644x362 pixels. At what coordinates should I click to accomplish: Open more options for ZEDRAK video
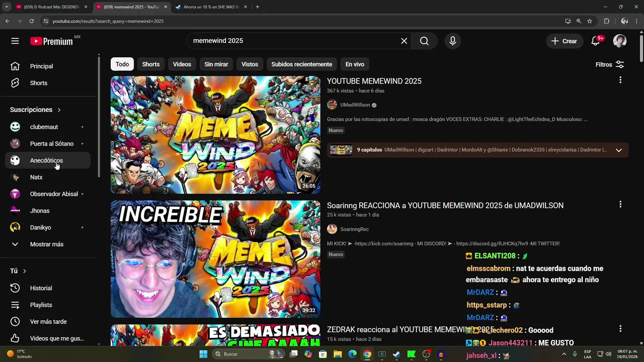point(620,329)
